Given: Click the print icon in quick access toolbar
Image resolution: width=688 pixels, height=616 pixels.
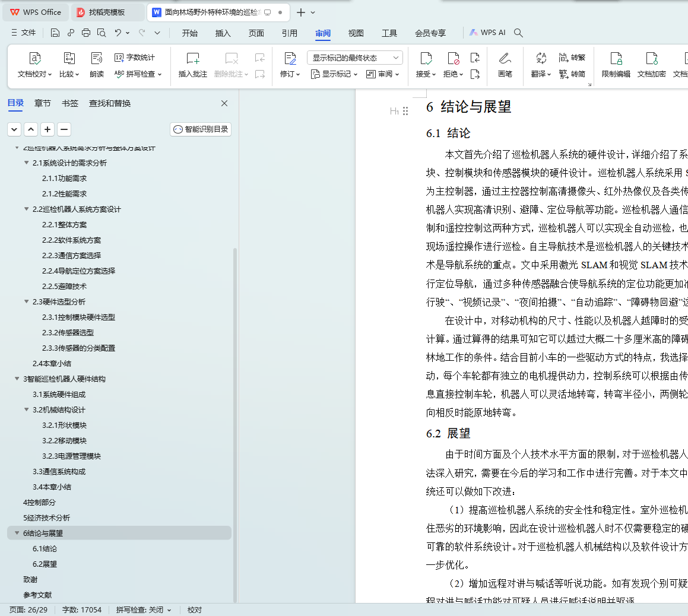Looking at the screenshot, I should coord(86,33).
